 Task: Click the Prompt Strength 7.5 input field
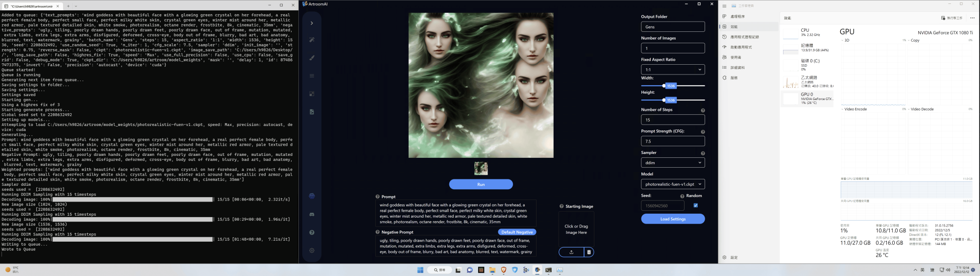point(673,141)
